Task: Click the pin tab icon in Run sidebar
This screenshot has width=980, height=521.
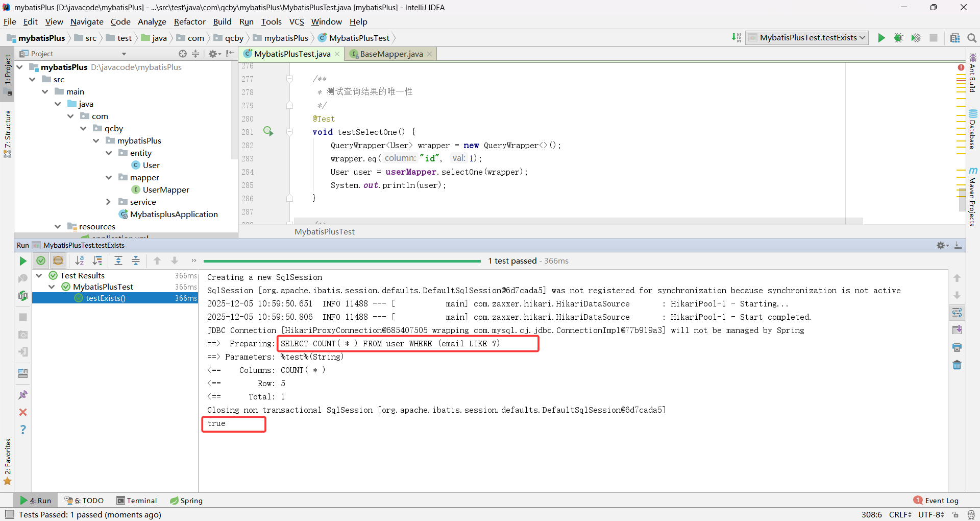Action: coord(23,395)
